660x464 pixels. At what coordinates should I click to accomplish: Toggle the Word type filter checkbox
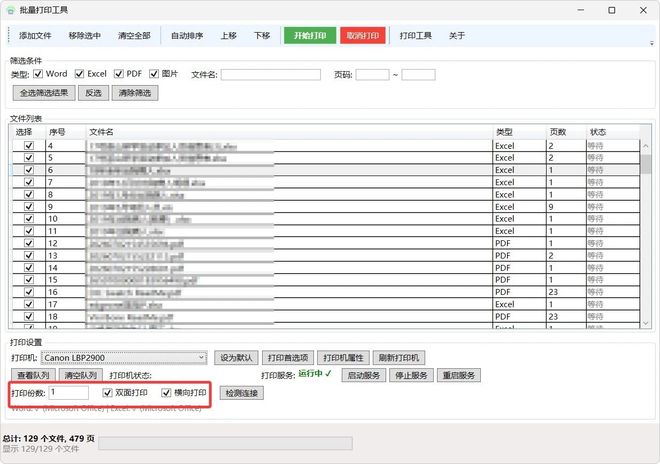pyautogui.click(x=38, y=74)
